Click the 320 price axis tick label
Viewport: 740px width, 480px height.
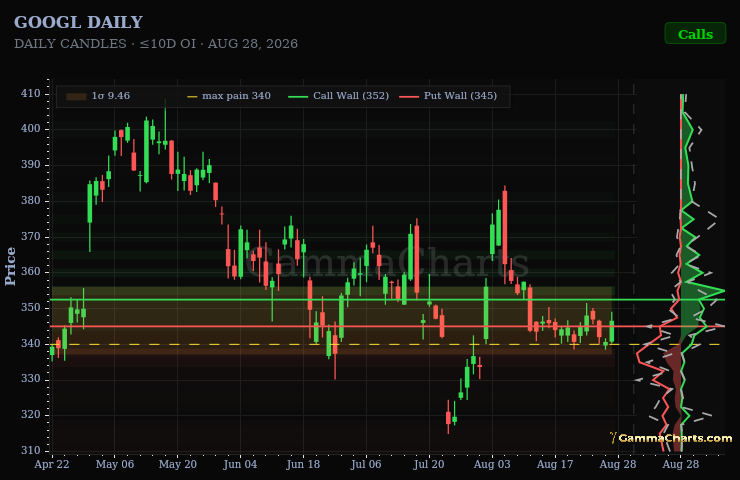click(30, 415)
